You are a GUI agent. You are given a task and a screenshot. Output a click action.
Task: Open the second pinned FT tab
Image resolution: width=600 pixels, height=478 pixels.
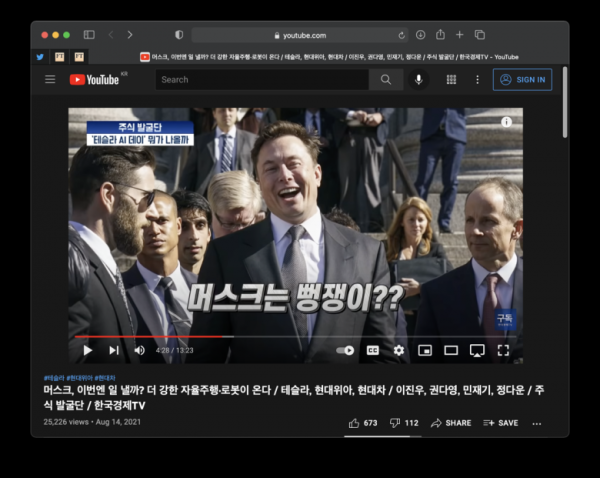pyautogui.click(x=79, y=57)
